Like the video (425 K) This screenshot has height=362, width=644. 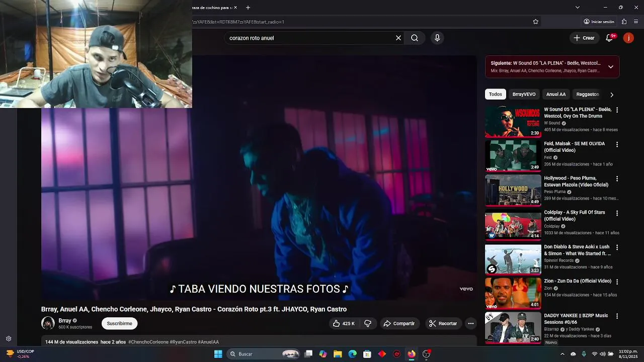[344, 323]
